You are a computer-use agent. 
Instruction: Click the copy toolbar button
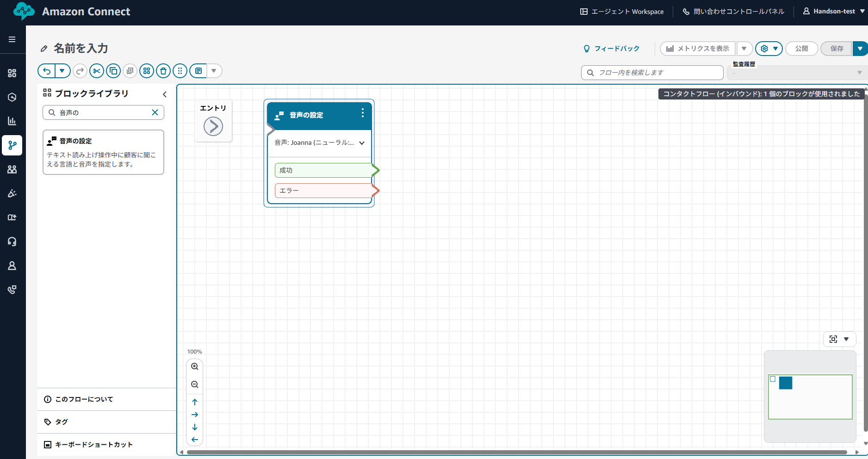113,71
